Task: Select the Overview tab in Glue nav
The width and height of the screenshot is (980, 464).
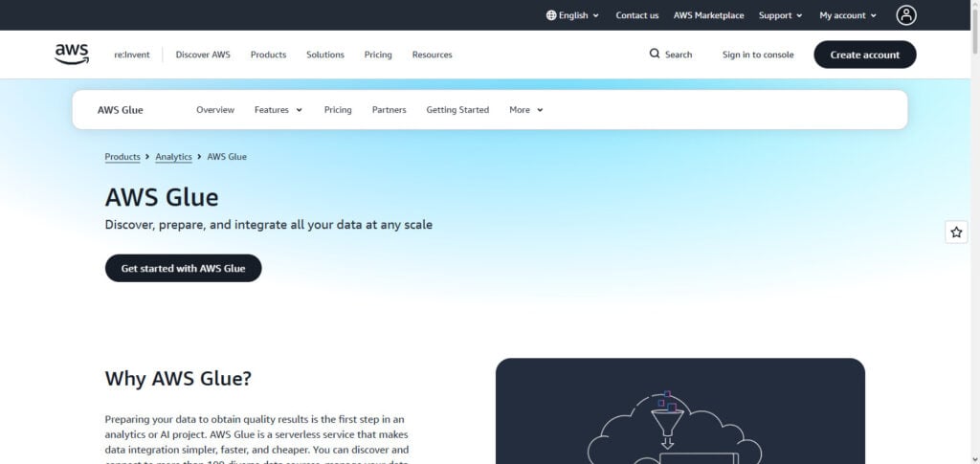Action: click(215, 110)
